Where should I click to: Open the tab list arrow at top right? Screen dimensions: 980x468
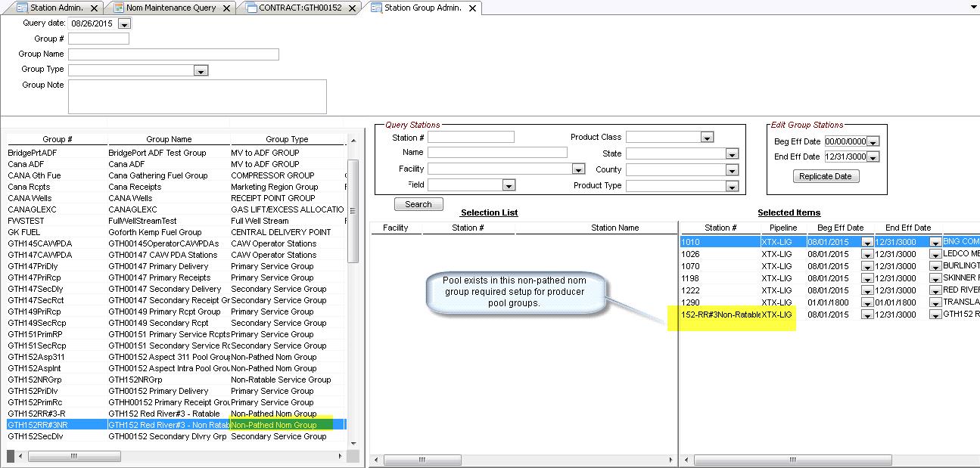click(x=973, y=7)
